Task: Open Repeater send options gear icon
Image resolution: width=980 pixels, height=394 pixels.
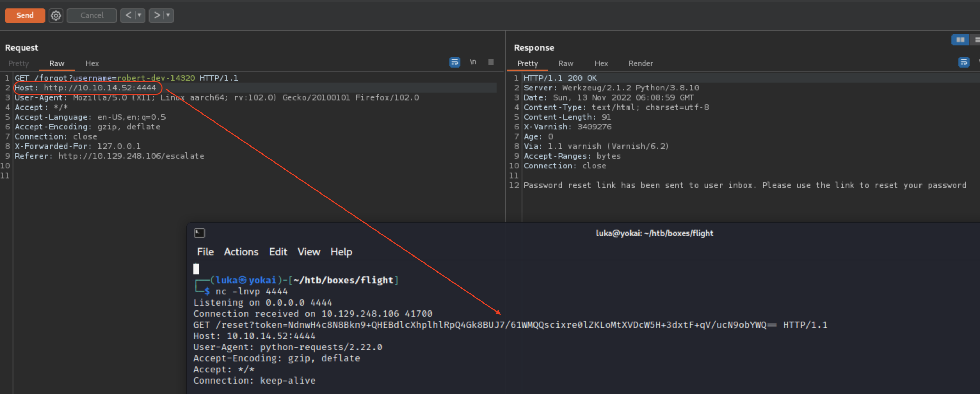Action: click(x=56, y=16)
